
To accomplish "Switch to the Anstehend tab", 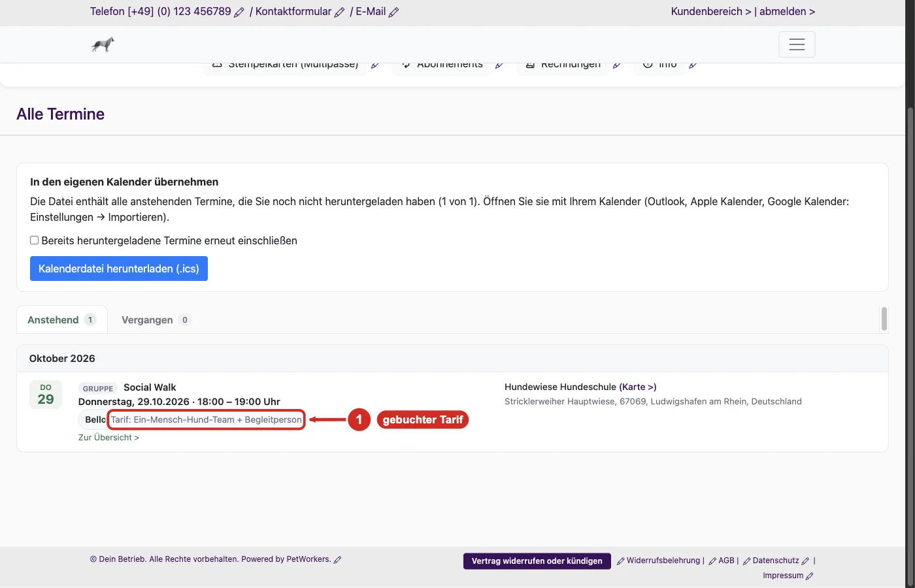I will [62, 319].
